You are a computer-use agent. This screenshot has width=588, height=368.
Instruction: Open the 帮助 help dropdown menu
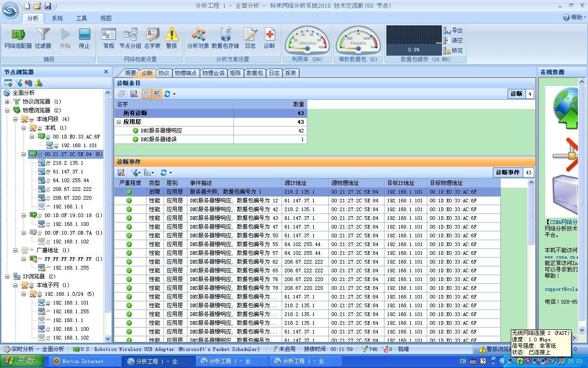point(574,17)
